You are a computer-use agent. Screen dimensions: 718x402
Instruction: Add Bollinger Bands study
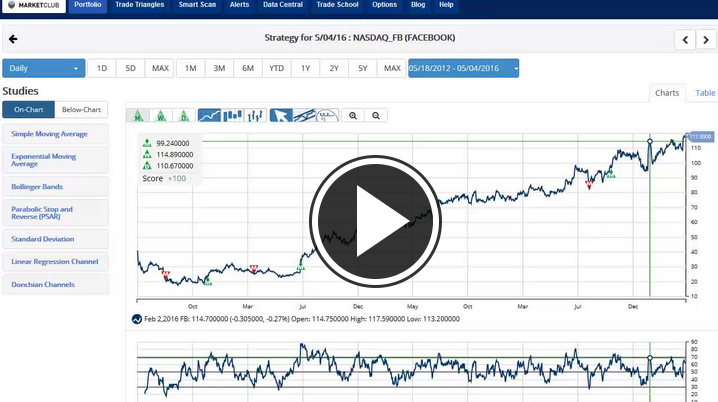[54, 186]
